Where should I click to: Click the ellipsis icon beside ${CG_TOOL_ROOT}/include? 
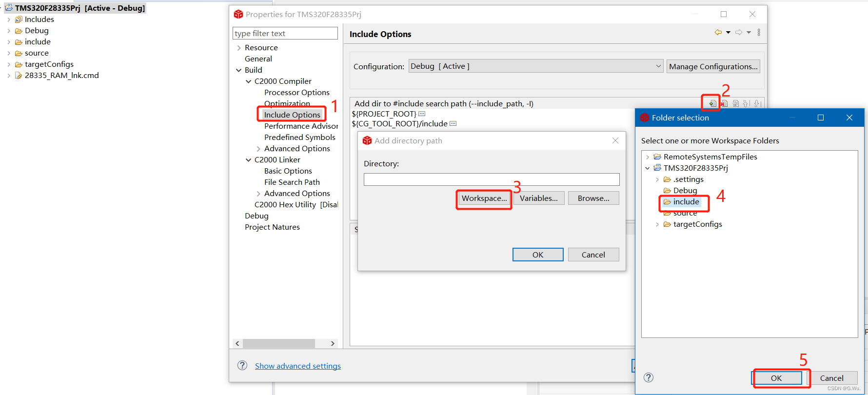(453, 123)
